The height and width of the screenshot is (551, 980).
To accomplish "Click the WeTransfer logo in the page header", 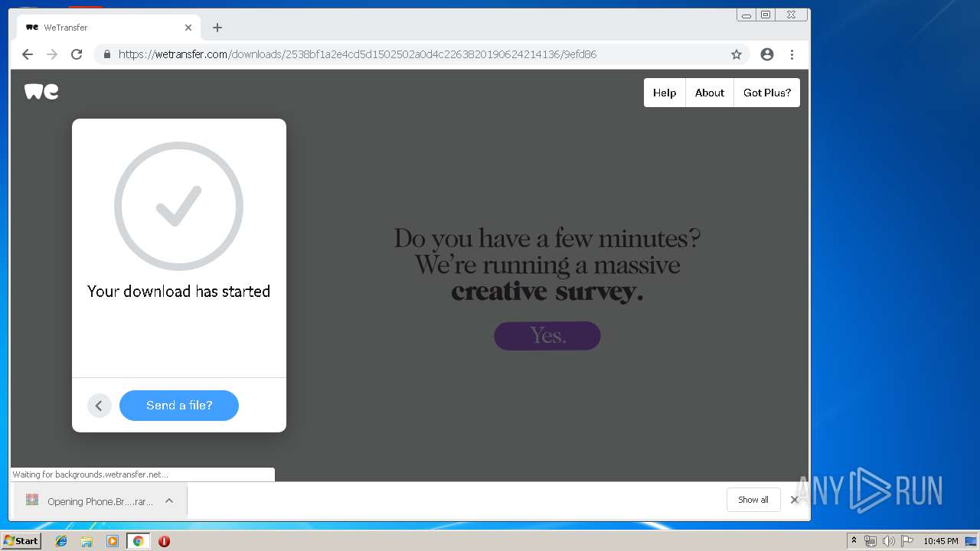I will (41, 92).
